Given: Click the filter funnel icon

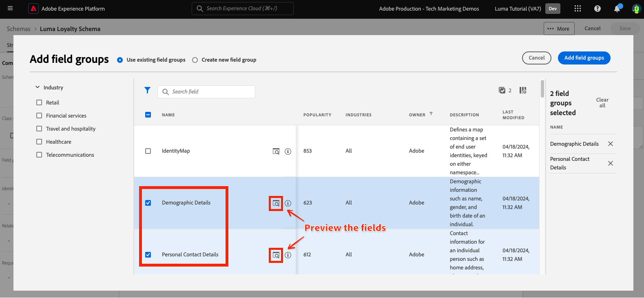Looking at the screenshot, I should 148,90.
